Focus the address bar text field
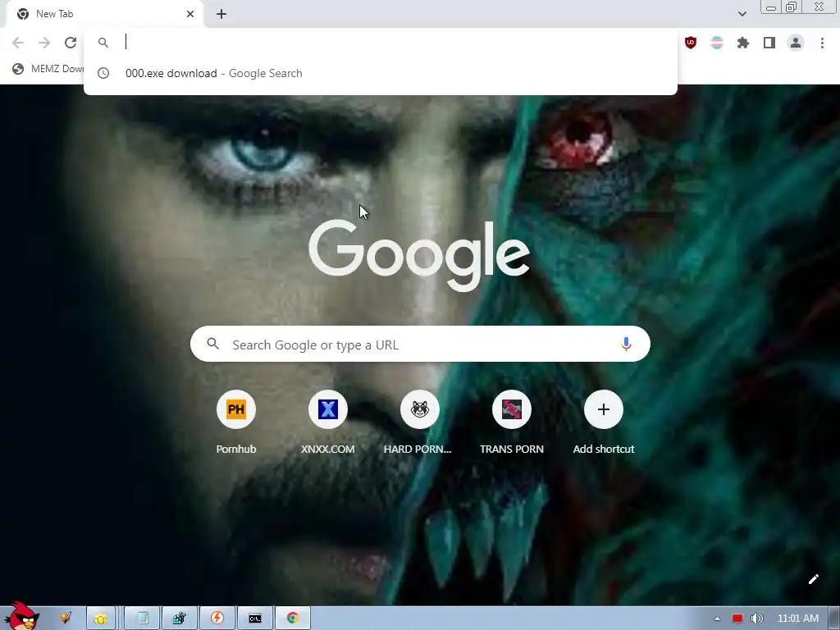 396,43
